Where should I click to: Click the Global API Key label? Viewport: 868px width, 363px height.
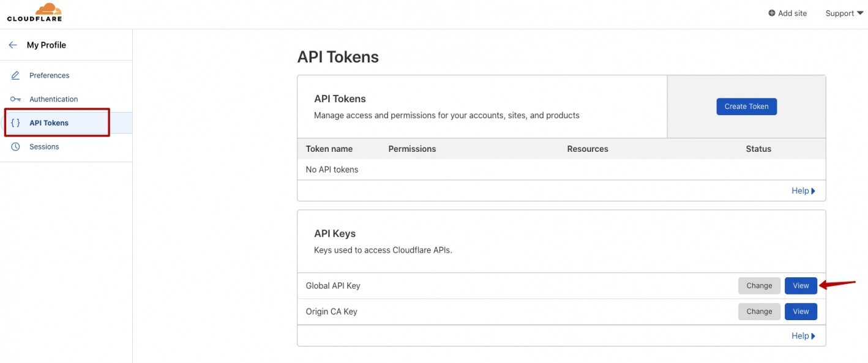(x=334, y=286)
